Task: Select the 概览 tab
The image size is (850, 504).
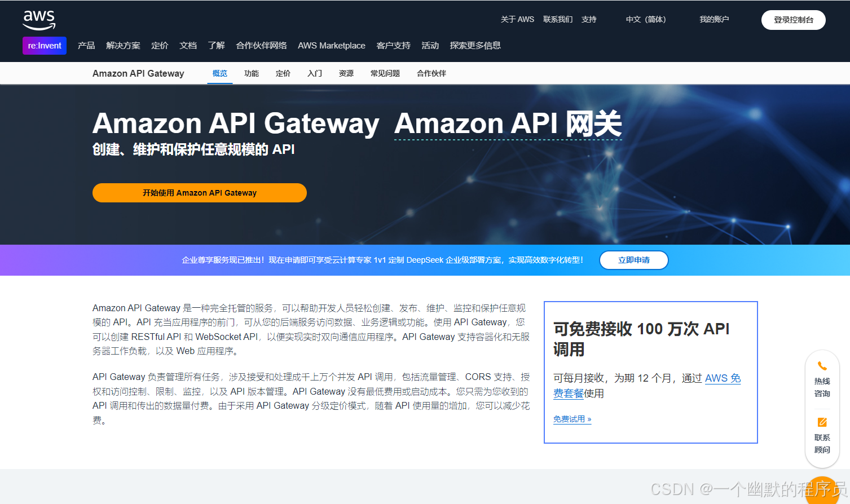Action: 220,74
